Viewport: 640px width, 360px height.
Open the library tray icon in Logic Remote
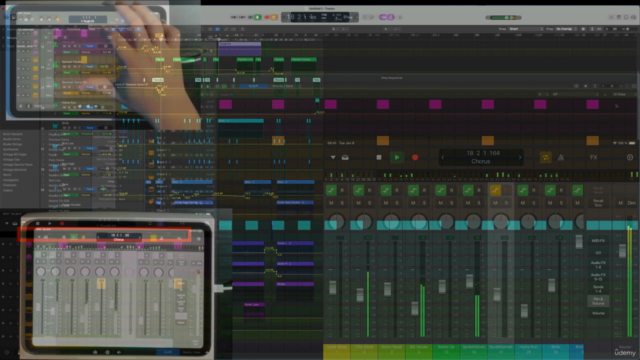point(345,157)
